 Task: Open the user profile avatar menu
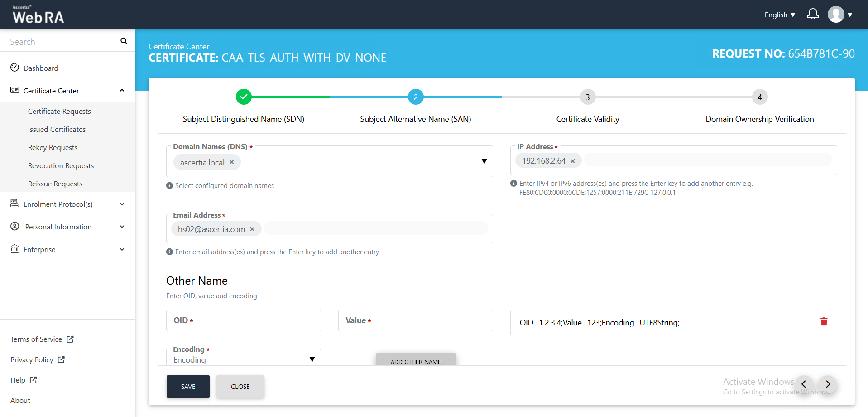[836, 15]
